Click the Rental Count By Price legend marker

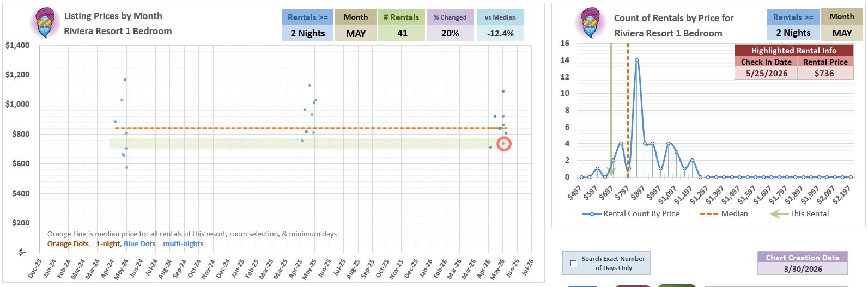[592, 213]
